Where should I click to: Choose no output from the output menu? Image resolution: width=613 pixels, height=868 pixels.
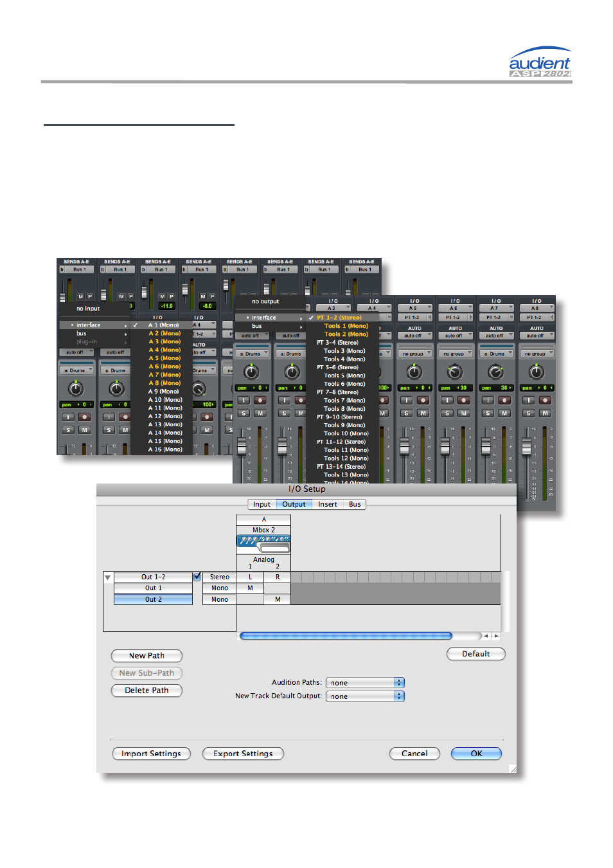[x=265, y=301]
